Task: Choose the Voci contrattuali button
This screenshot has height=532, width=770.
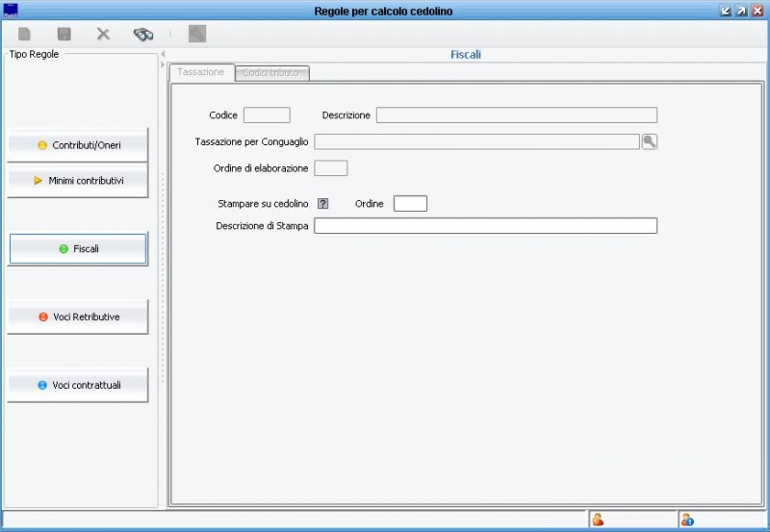Action: pyautogui.click(x=78, y=385)
